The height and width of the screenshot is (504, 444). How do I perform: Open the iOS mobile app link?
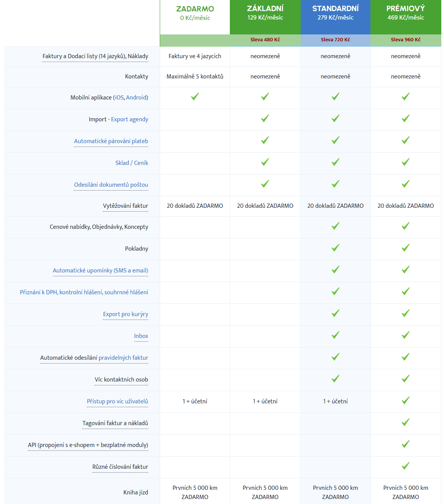pyautogui.click(x=120, y=98)
